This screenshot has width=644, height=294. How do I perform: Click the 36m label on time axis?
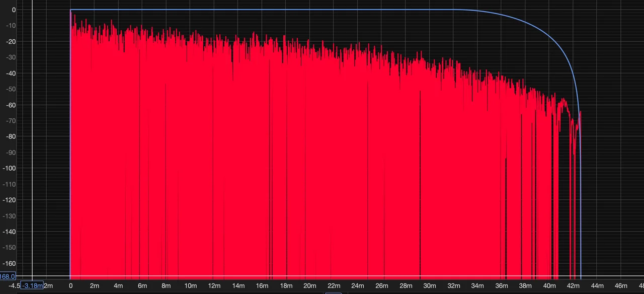coord(501,286)
